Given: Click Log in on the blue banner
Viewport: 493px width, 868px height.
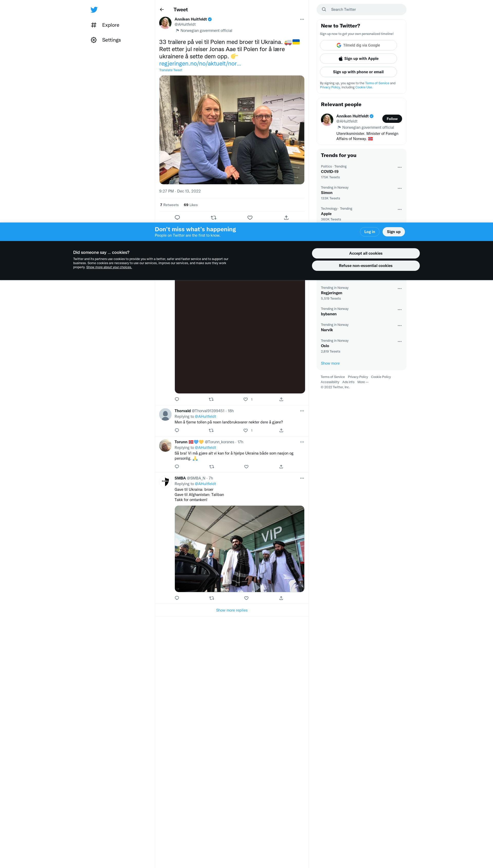Looking at the screenshot, I should point(369,232).
